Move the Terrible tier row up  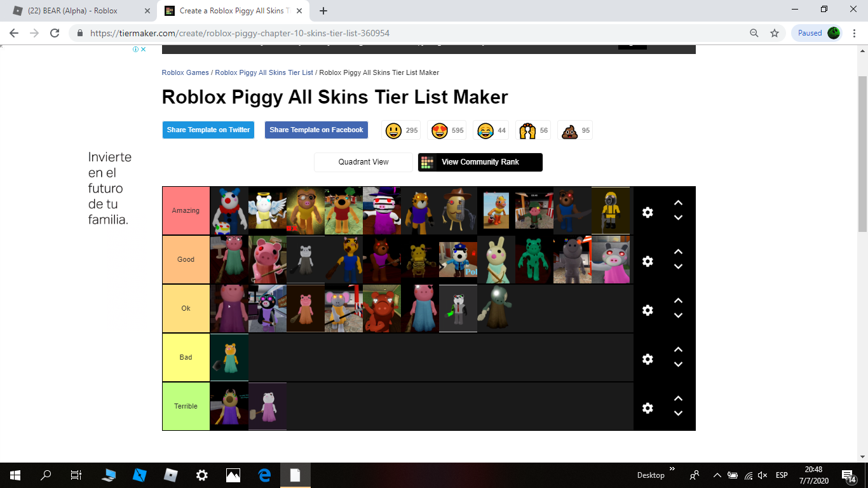point(678,398)
